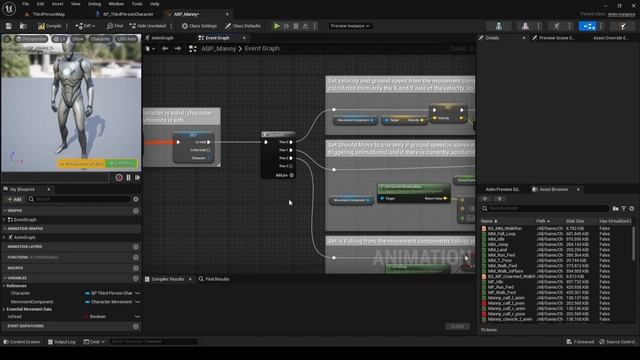Open the Preview Instance debug dropdown
The height and width of the screenshot is (360, 640).
pyautogui.click(x=350, y=26)
